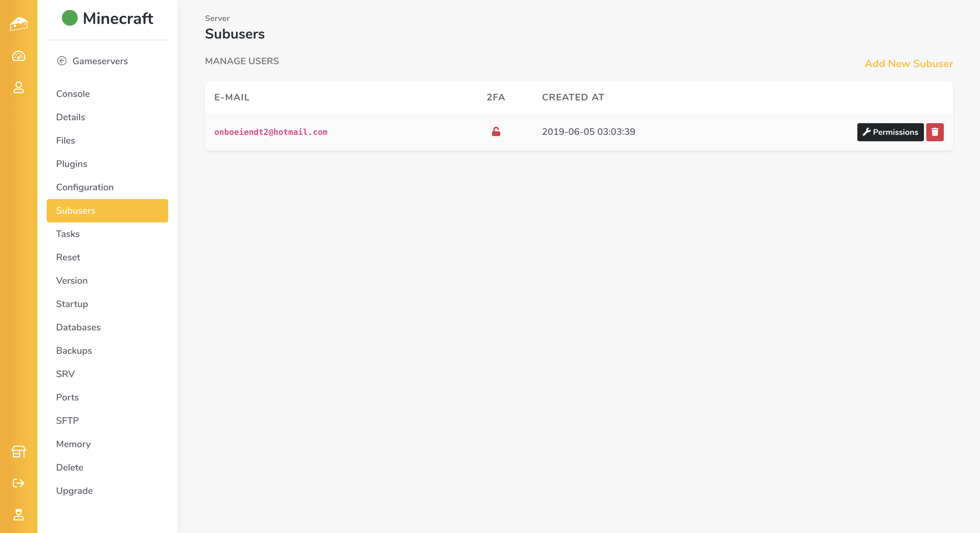Select Upgrade in the sidebar

click(x=74, y=490)
